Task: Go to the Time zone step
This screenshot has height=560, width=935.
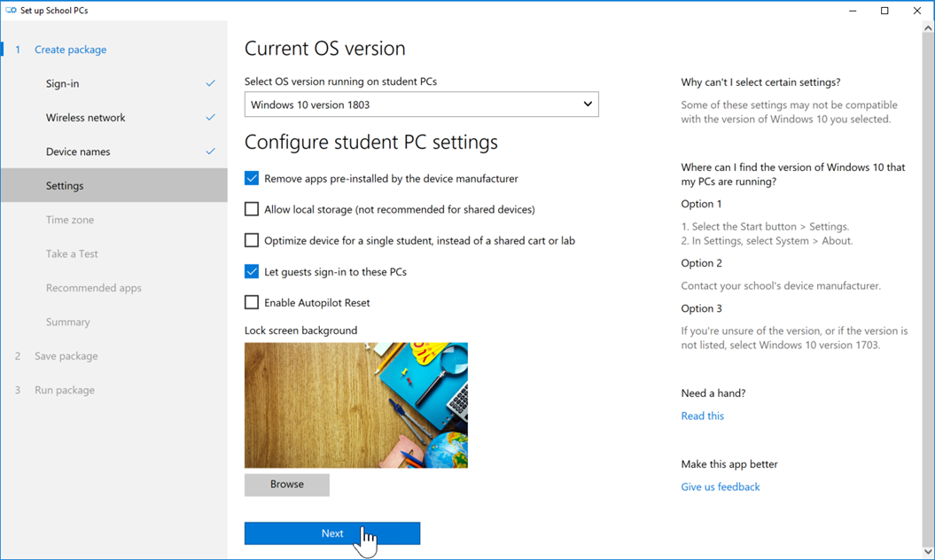Action: (70, 220)
